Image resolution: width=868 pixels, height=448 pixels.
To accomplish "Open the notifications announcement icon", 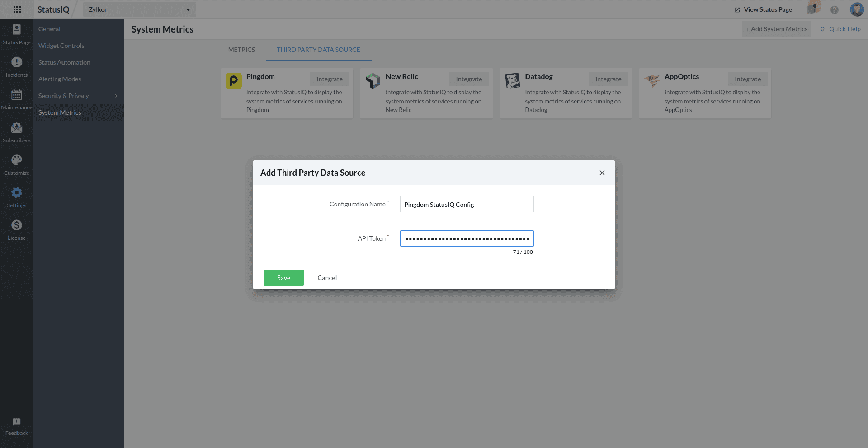I will click(x=812, y=9).
